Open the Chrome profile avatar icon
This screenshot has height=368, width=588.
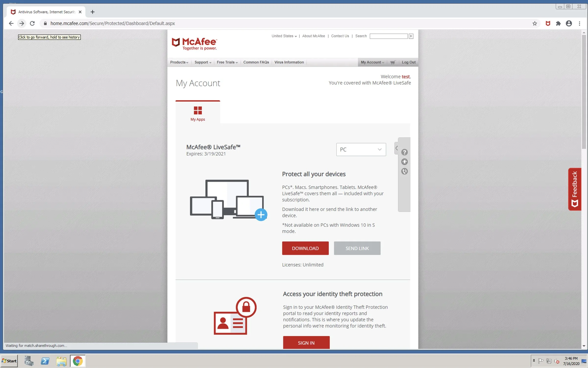[x=569, y=23]
